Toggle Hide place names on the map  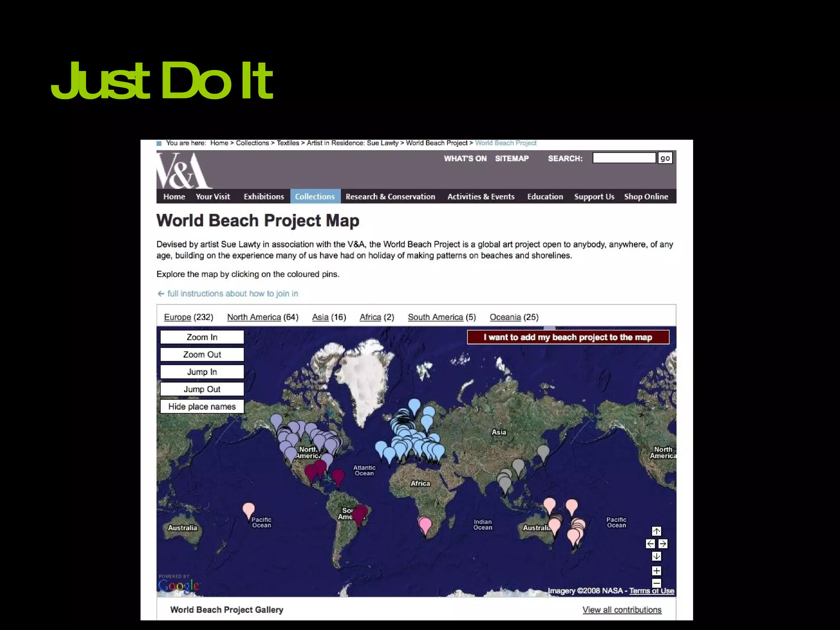(x=202, y=406)
